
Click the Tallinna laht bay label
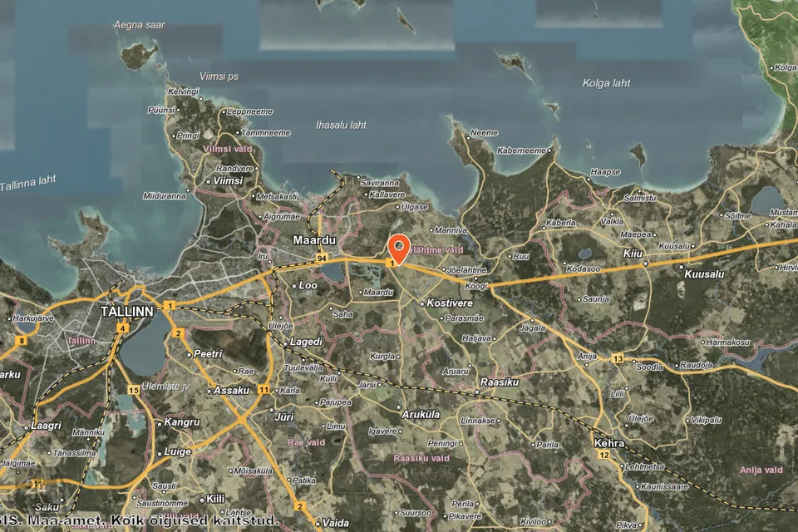click(x=28, y=183)
